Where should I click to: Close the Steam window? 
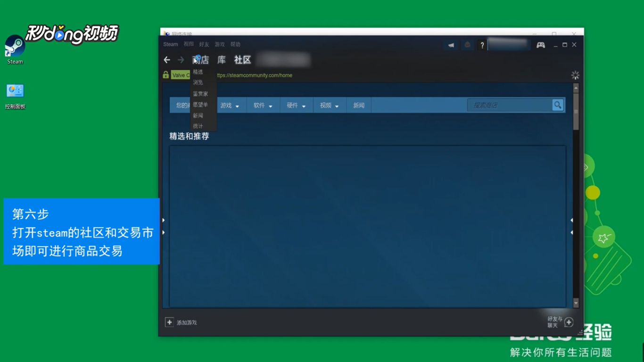tap(574, 45)
